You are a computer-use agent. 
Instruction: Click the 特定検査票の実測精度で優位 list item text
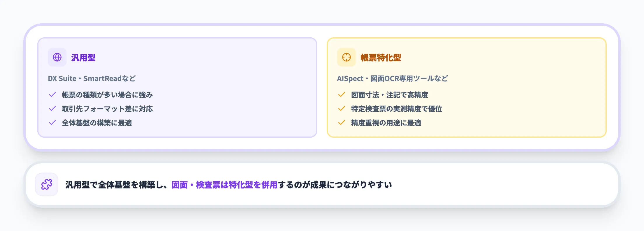click(396, 109)
